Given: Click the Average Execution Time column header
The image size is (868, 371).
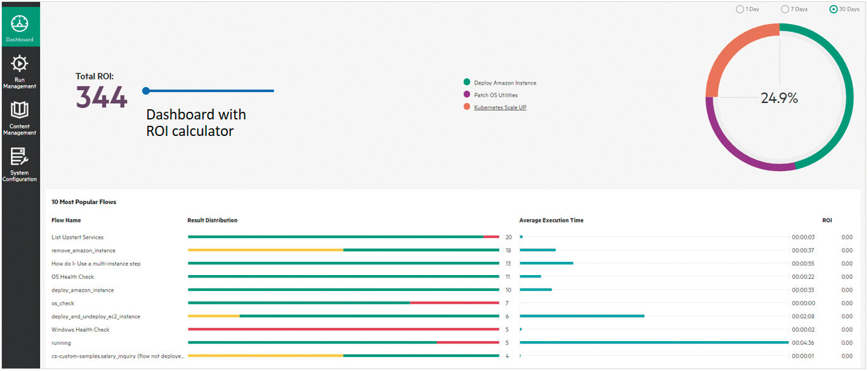Looking at the screenshot, I should [551, 220].
